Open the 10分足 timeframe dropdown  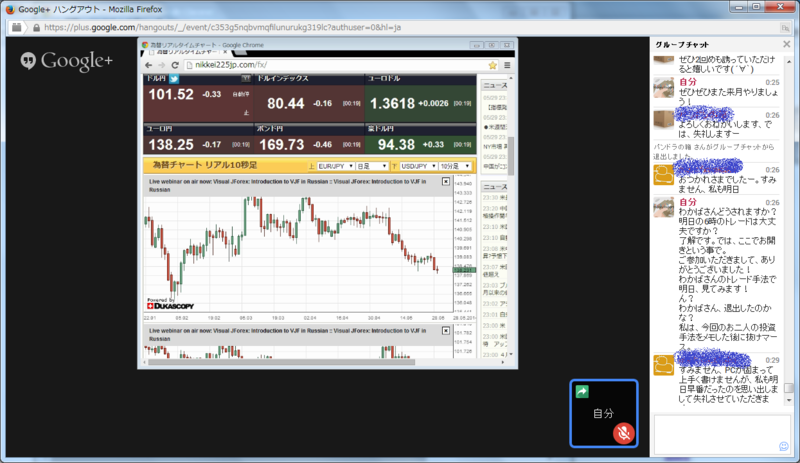[455, 166]
